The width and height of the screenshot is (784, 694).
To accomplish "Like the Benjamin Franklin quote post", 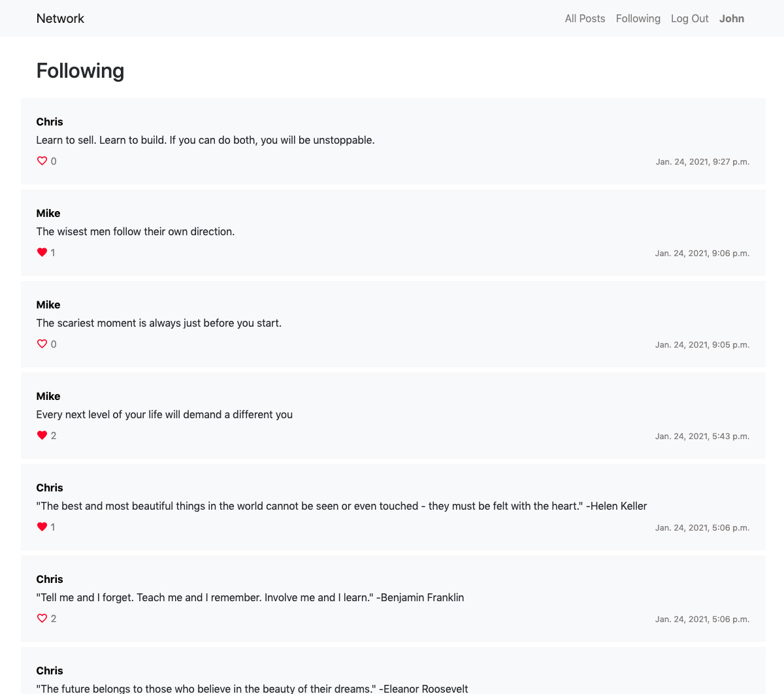I will (x=42, y=618).
